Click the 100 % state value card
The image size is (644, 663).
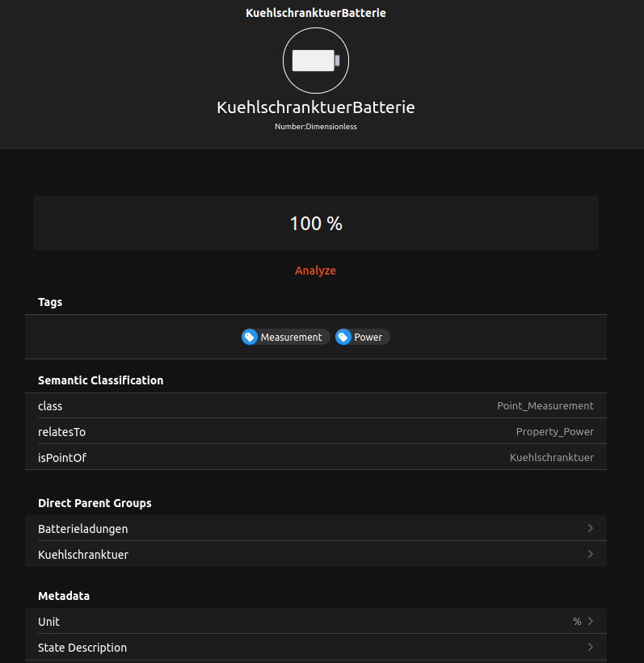(315, 223)
